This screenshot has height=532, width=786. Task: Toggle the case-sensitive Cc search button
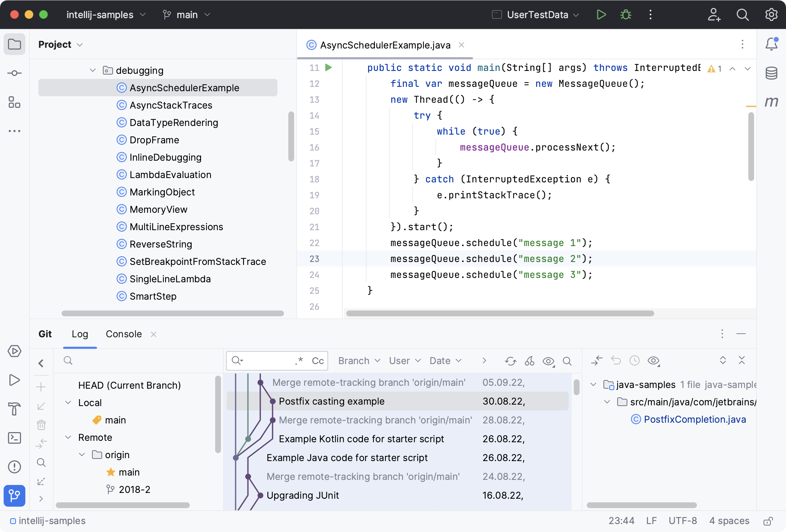click(318, 360)
